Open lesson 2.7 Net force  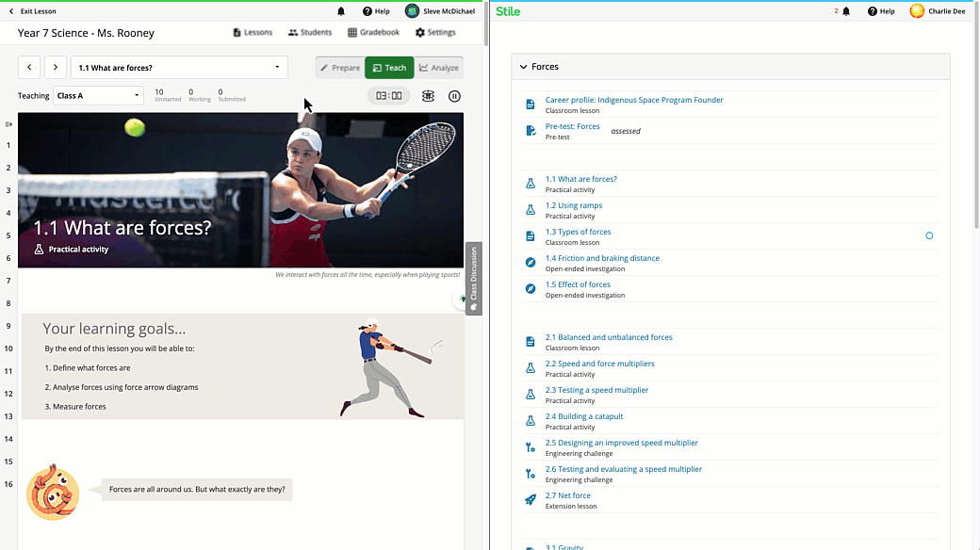[567, 495]
